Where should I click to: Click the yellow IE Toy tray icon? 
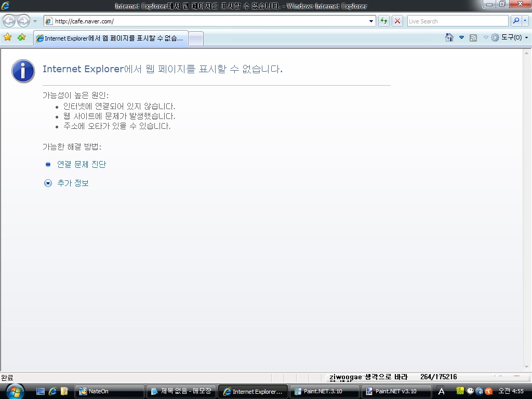pyautogui.click(x=460, y=391)
